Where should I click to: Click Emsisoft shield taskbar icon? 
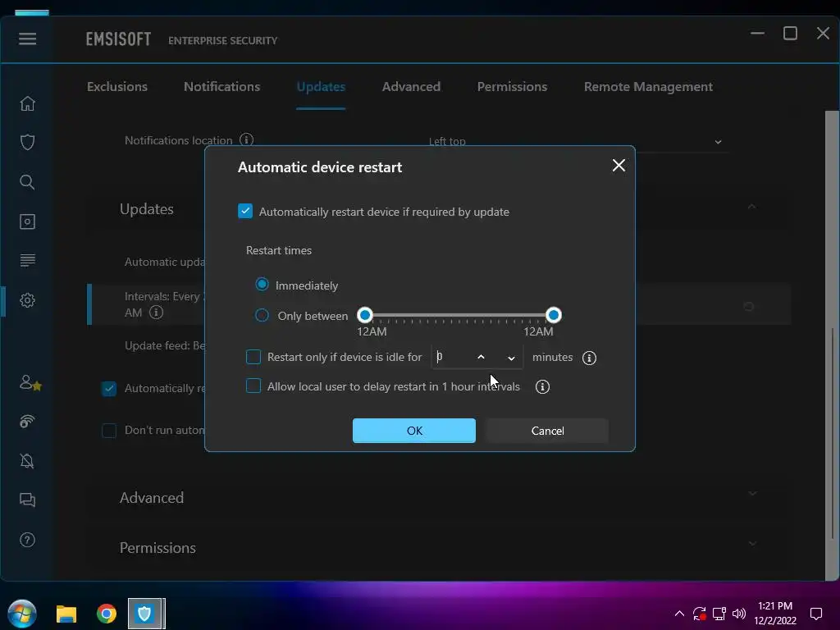[x=145, y=614]
